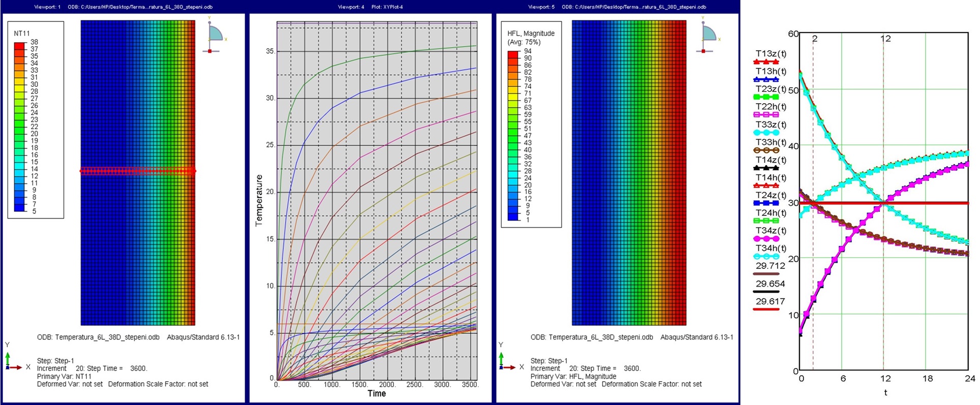The image size is (980, 405).
Task: Click the Temperature axis title in XY plot
Action: (259, 200)
